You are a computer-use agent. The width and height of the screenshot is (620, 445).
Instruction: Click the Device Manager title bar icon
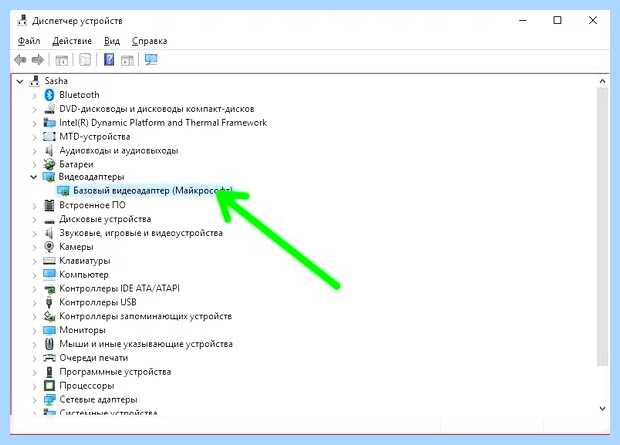23,20
